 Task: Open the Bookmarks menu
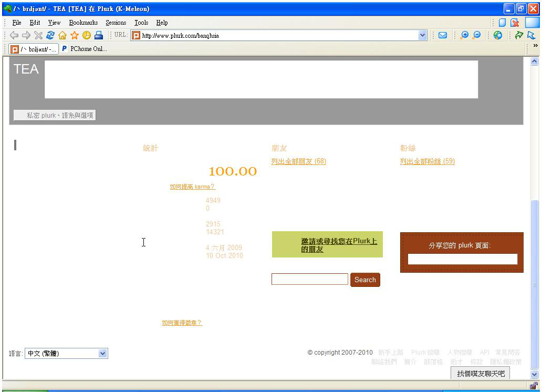click(x=84, y=23)
